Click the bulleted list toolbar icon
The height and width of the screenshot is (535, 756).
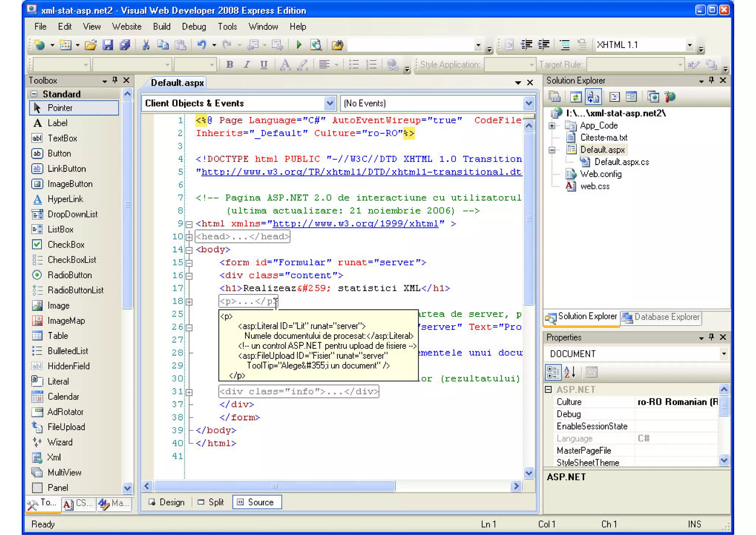click(x=354, y=65)
